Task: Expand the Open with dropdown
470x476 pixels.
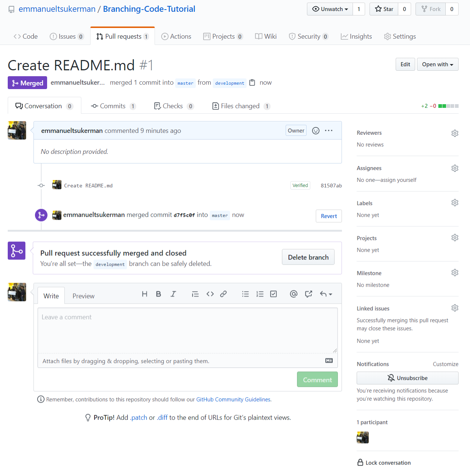Action: (438, 64)
